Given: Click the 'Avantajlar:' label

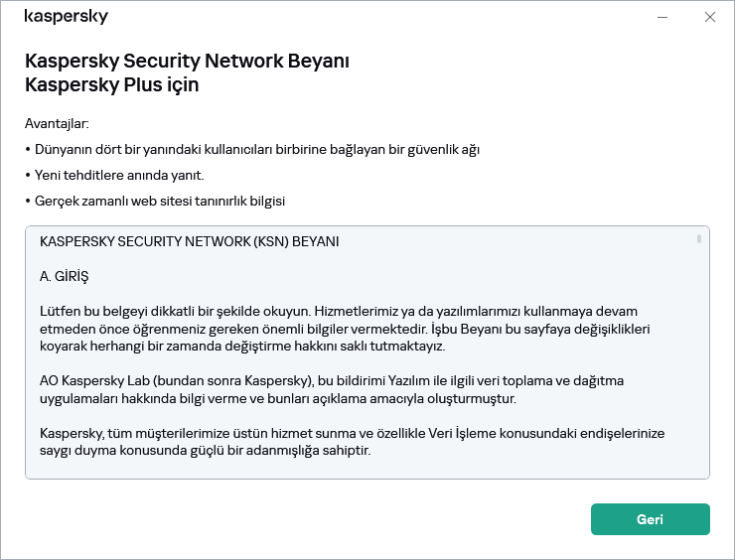Looking at the screenshot, I should pyautogui.click(x=57, y=124).
